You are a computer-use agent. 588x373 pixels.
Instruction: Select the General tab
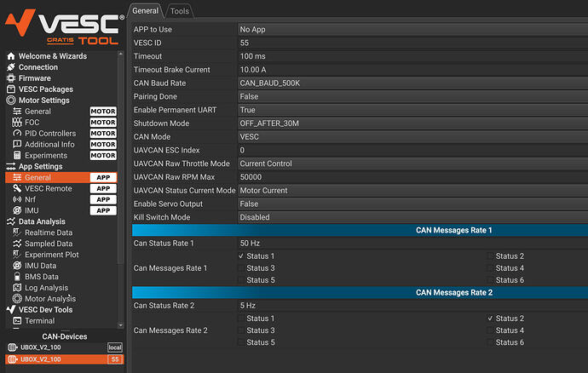[x=145, y=11]
